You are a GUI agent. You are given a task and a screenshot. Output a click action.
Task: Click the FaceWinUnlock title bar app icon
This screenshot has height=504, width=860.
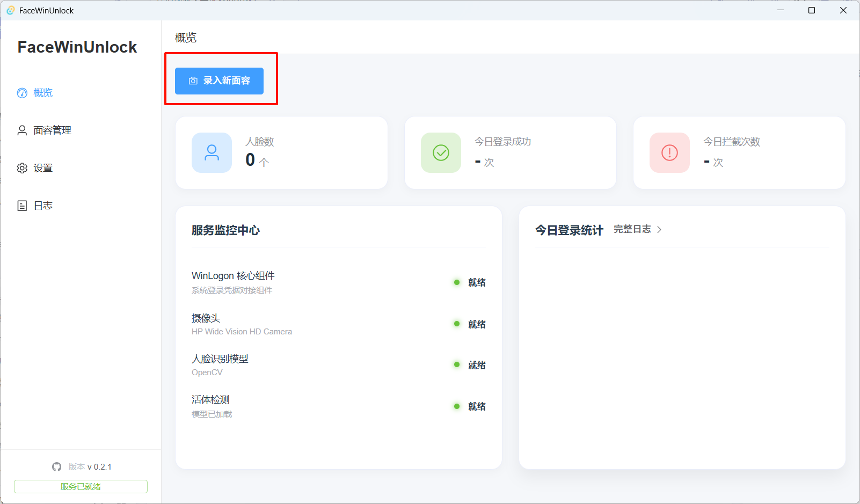10,10
